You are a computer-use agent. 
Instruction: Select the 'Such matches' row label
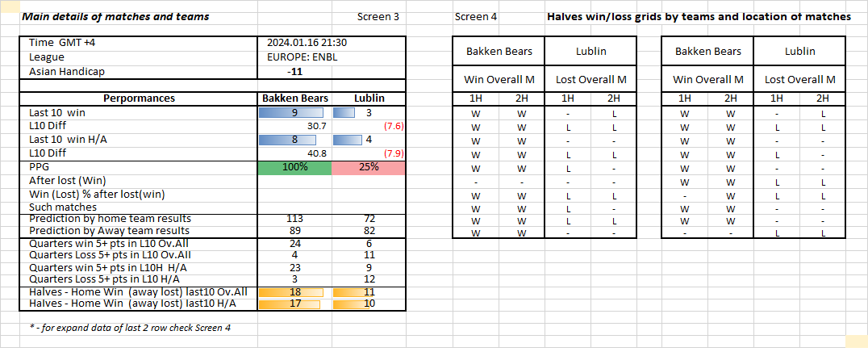[54, 207]
